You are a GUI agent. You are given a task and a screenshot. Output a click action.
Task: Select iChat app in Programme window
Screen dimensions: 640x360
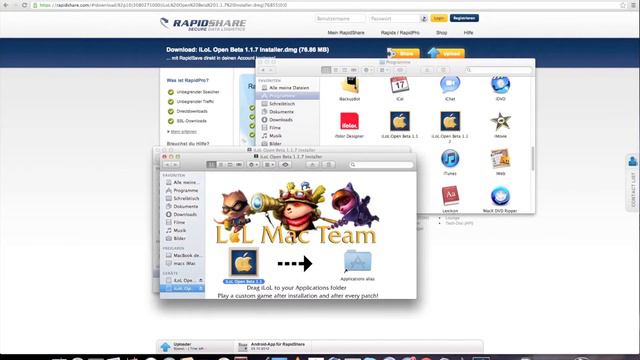click(x=450, y=84)
